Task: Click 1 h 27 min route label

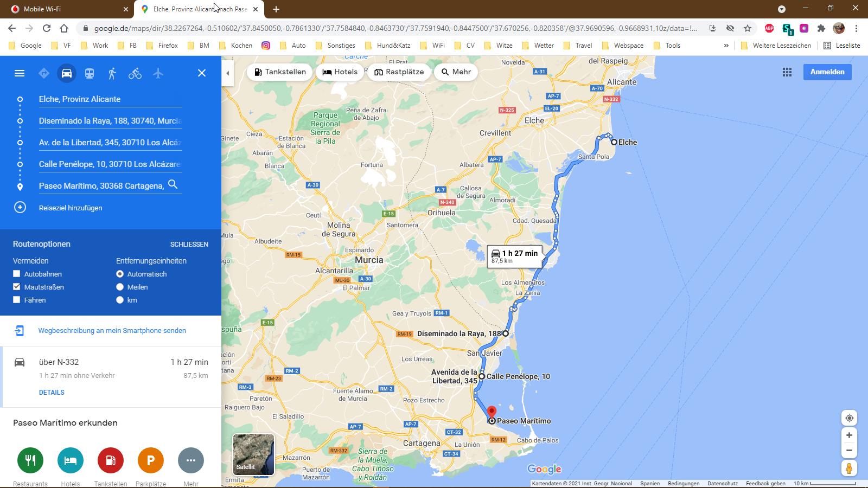Action: [x=514, y=256]
